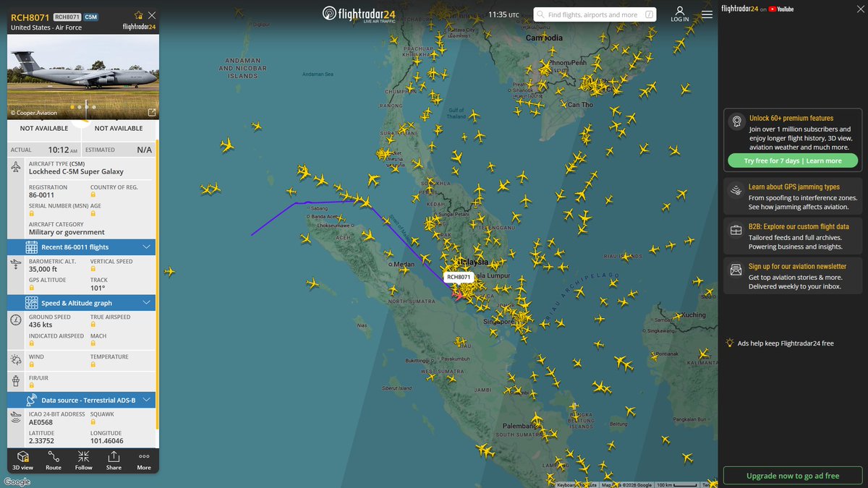Click the Cooper.Aviation photo credit

(x=33, y=114)
